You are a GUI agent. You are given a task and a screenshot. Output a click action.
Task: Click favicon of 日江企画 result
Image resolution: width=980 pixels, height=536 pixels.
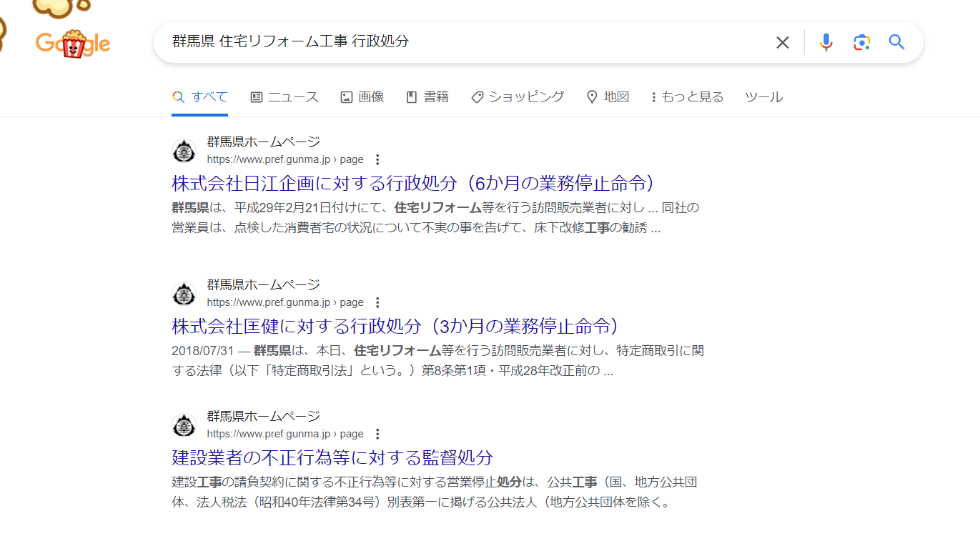tap(184, 151)
